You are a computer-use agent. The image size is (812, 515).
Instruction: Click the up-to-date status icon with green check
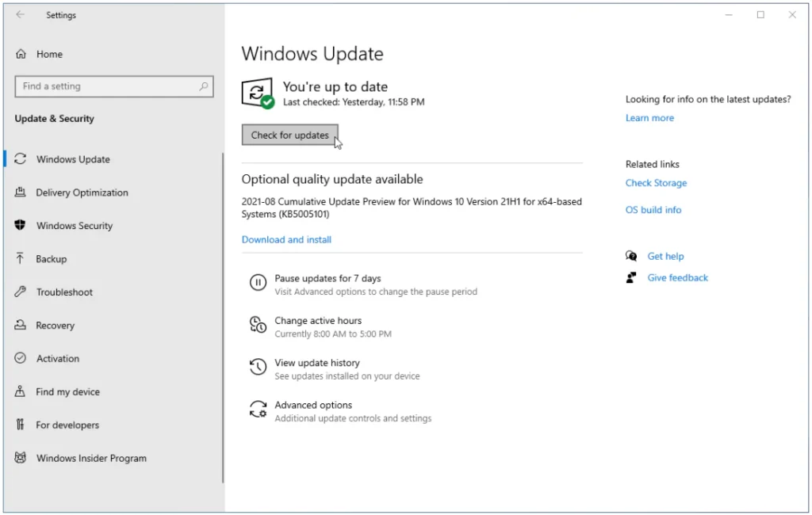[x=258, y=93]
